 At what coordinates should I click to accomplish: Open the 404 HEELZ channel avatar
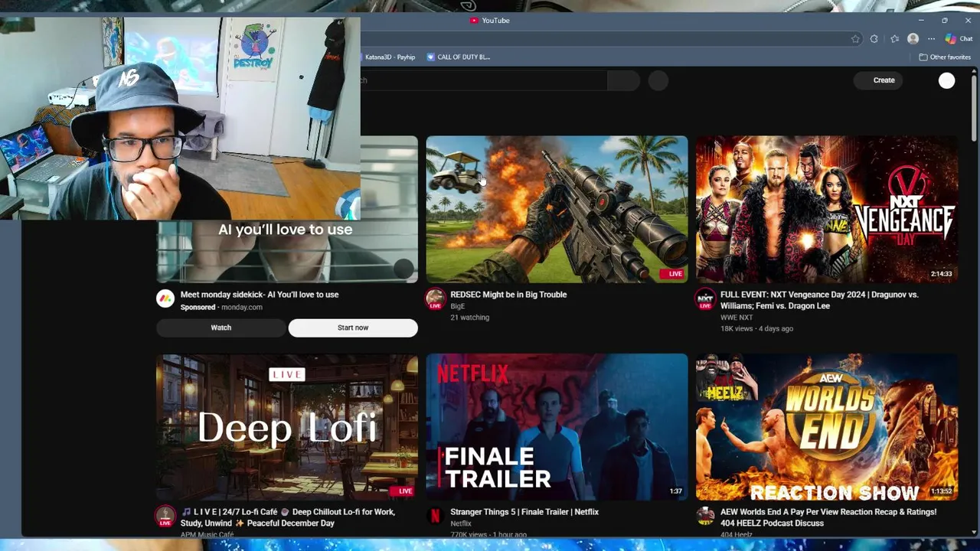click(x=705, y=516)
